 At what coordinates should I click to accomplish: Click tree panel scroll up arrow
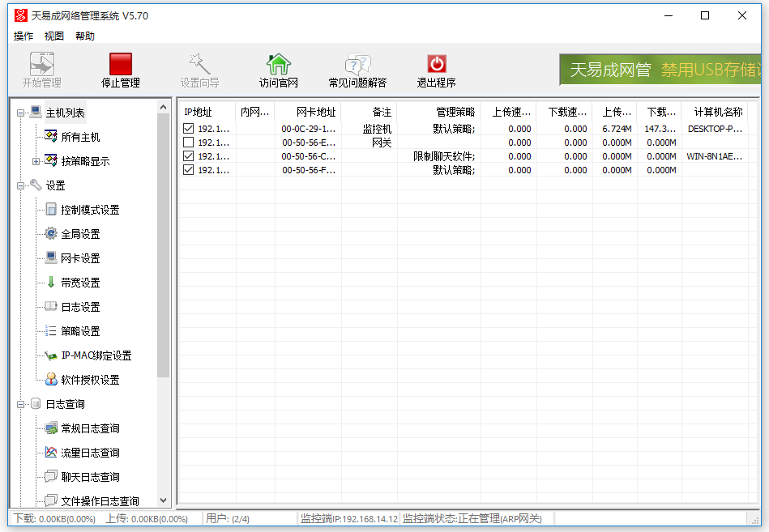[x=164, y=107]
